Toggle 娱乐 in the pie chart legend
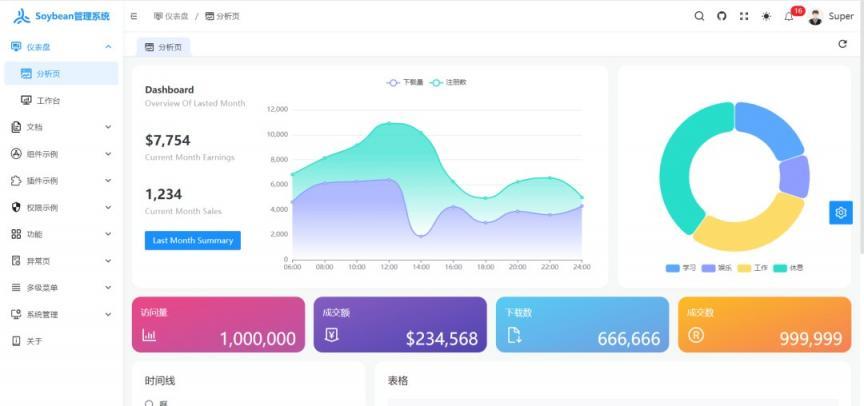864x406 pixels. [717, 268]
